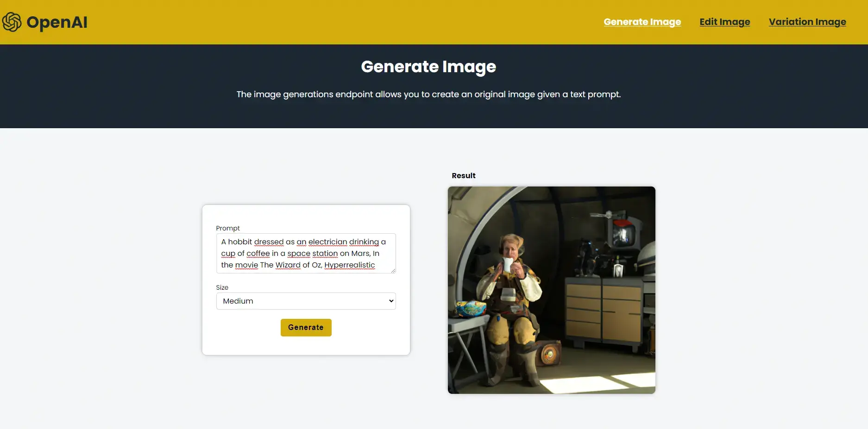Click the OpenAI brand name text
Image resolution: width=868 pixels, height=429 pixels.
click(x=57, y=22)
